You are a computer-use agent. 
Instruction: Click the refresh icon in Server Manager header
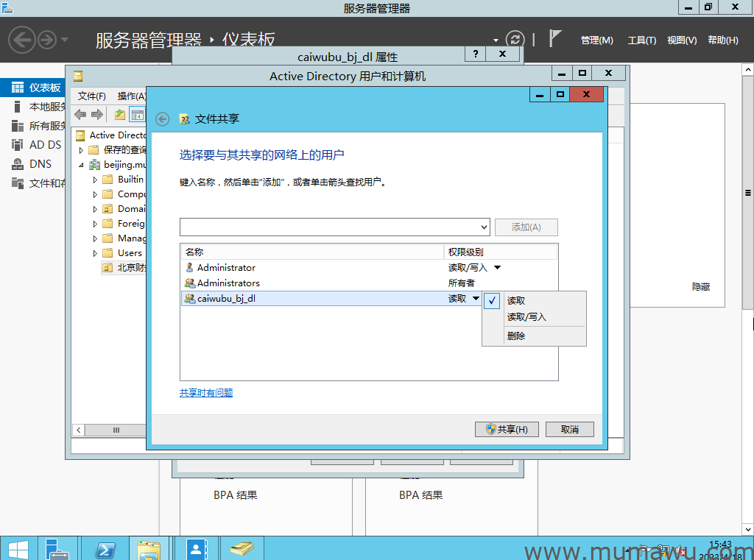pos(515,40)
